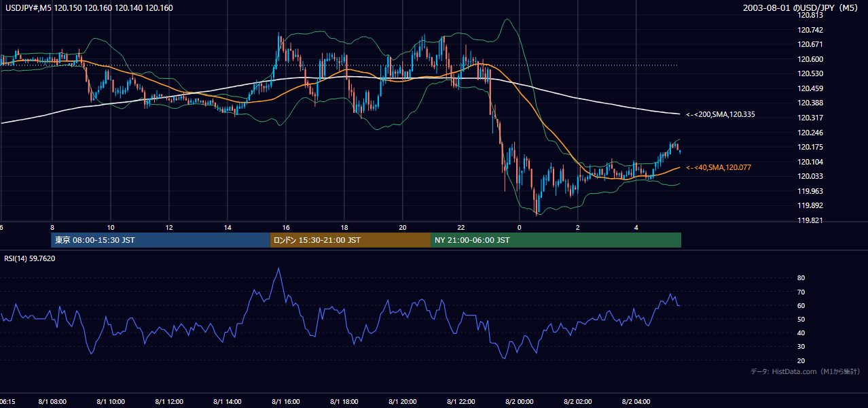Click hour tick 0 under price chart

tap(519, 227)
